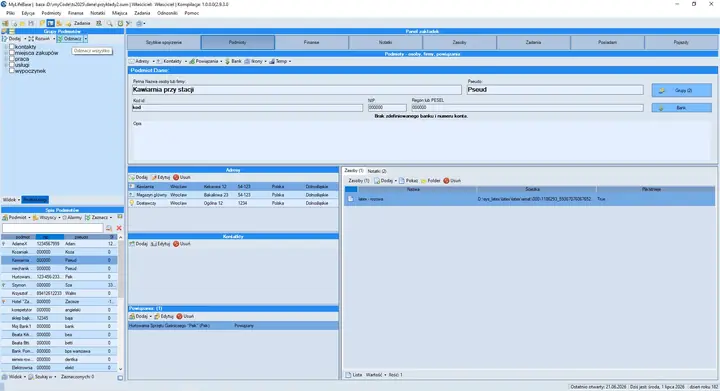
Task: Click the full company name input field
Action: coord(297,90)
